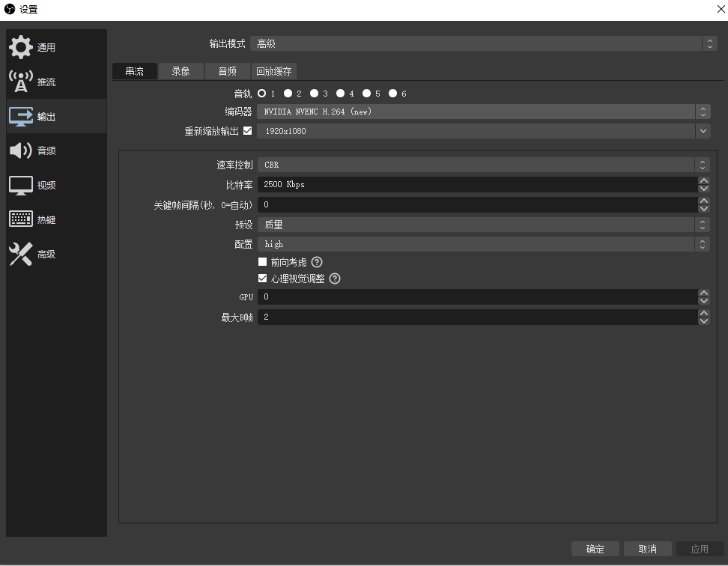Click the 应用 button
The height and width of the screenshot is (566, 728).
(x=700, y=549)
